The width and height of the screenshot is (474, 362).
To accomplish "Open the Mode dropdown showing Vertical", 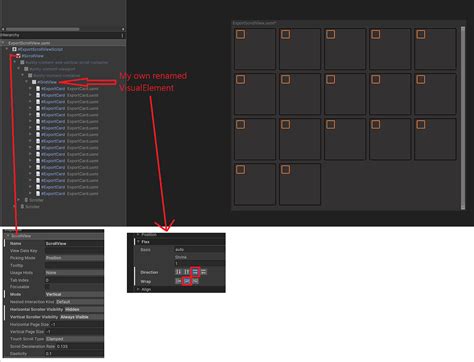I will (74, 294).
